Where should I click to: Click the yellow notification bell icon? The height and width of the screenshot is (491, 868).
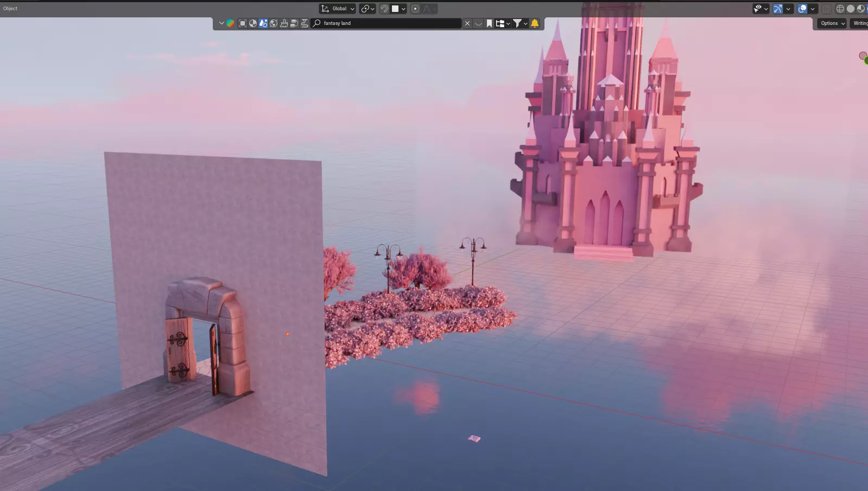pyautogui.click(x=535, y=23)
